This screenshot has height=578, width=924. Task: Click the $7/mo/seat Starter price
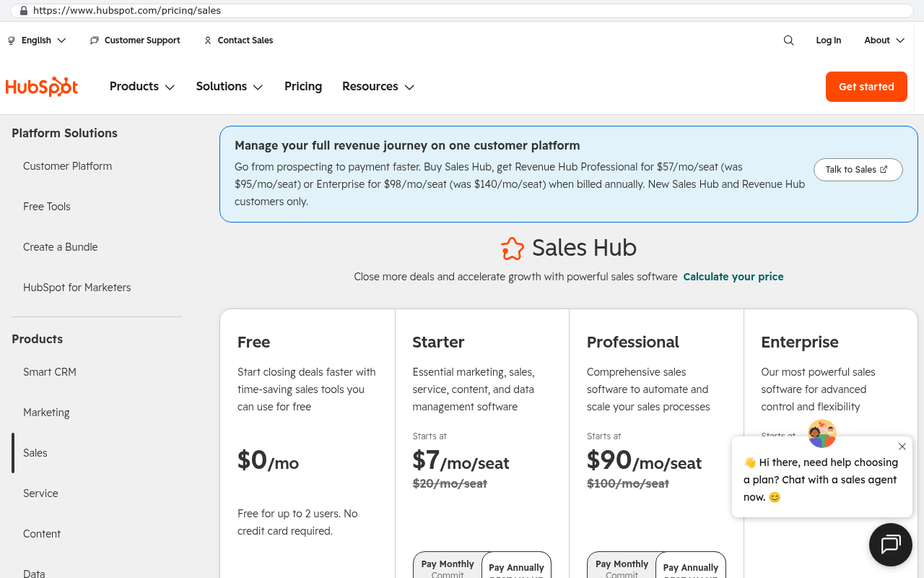tap(461, 461)
